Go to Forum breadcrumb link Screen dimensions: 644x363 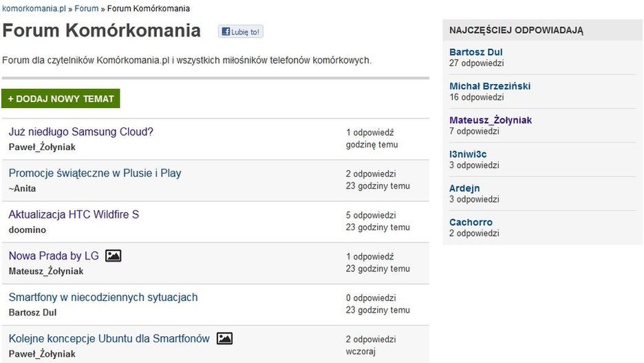[x=86, y=9]
